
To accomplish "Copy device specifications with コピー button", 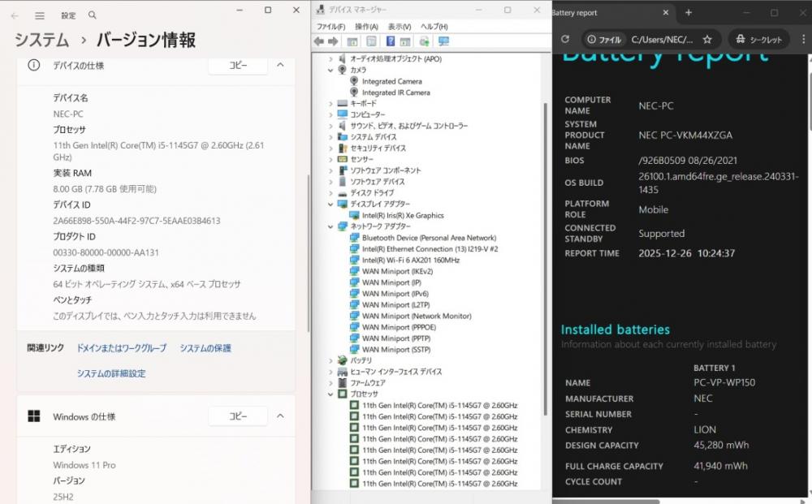I will tap(238, 65).
